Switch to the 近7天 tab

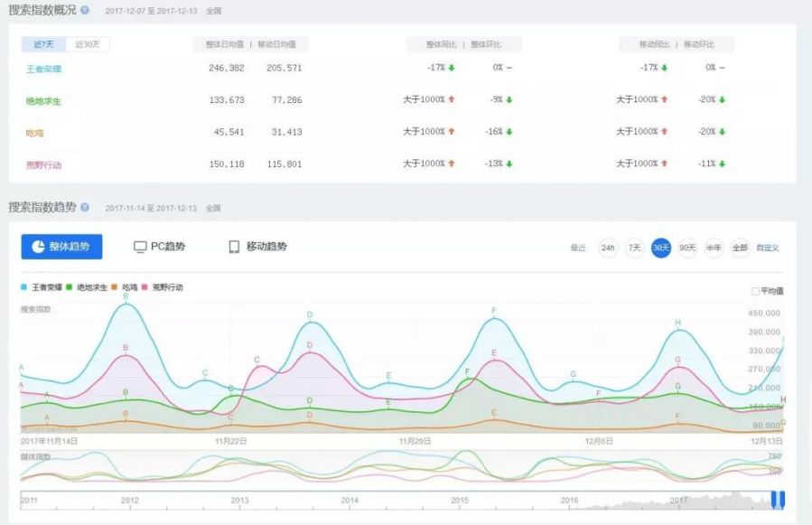point(44,44)
